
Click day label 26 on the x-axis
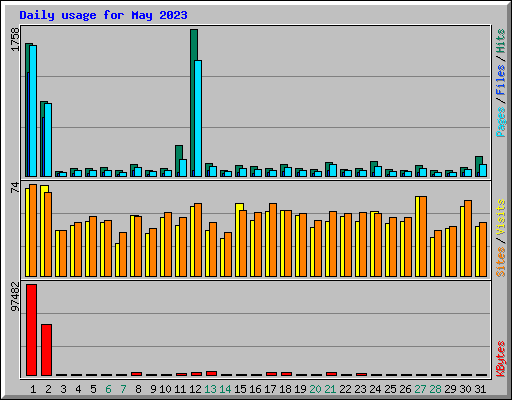405,389
